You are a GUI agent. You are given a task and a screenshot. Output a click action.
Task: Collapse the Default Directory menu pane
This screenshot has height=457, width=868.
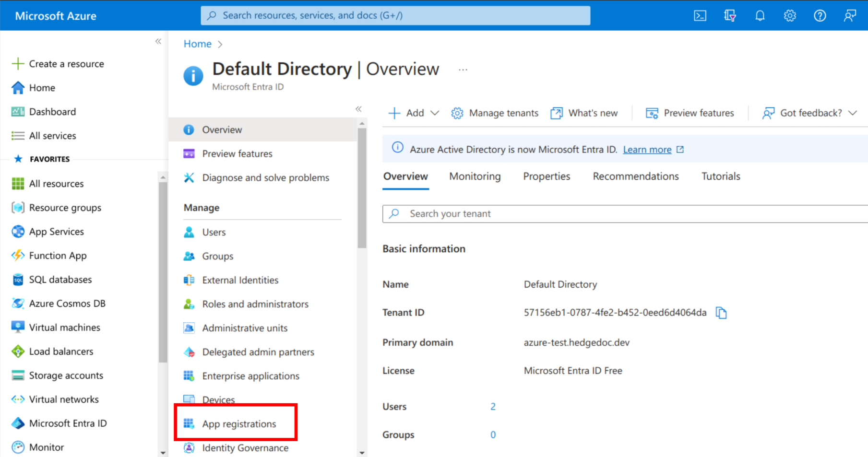(x=358, y=109)
